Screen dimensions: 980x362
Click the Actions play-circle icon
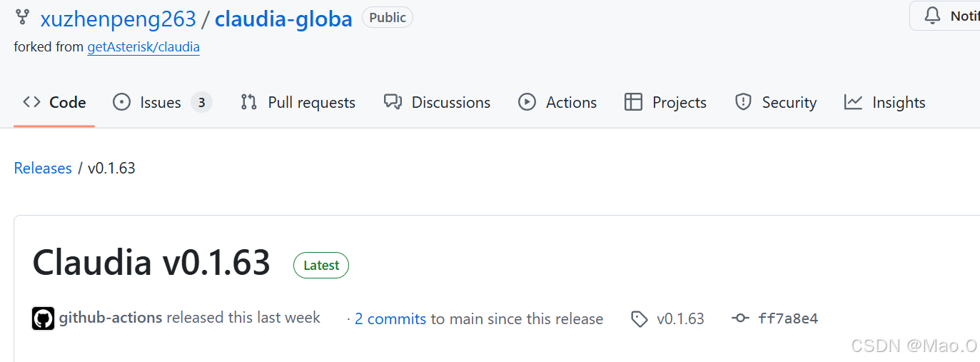(x=527, y=102)
